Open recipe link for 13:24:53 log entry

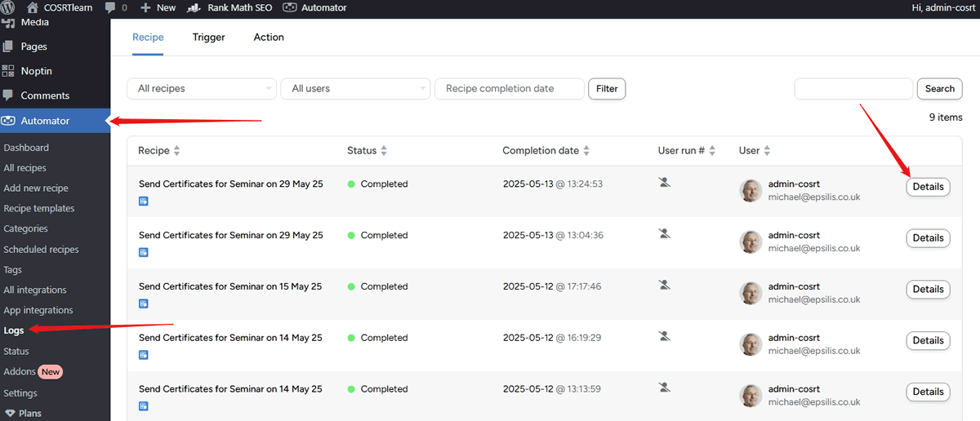pyautogui.click(x=231, y=184)
